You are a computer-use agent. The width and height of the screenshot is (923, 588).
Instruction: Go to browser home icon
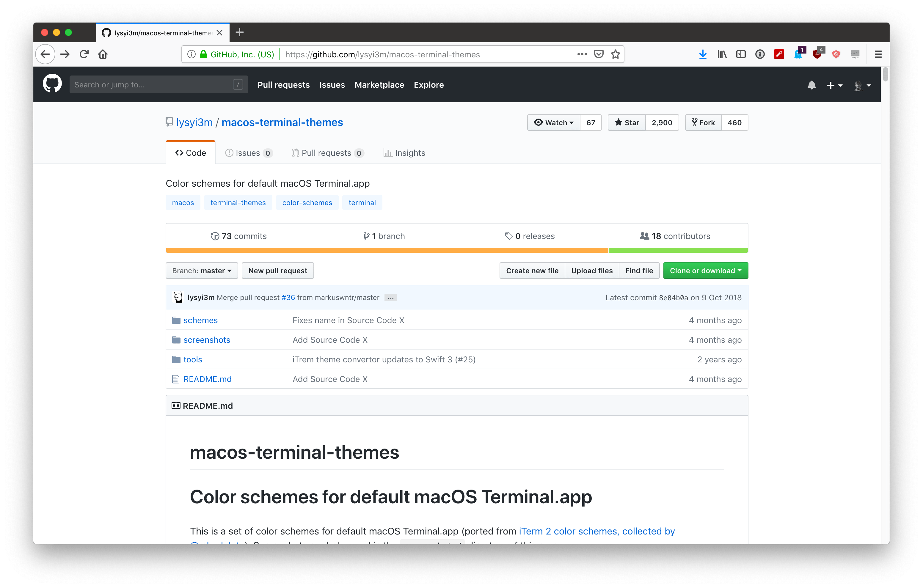tap(103, 54)
